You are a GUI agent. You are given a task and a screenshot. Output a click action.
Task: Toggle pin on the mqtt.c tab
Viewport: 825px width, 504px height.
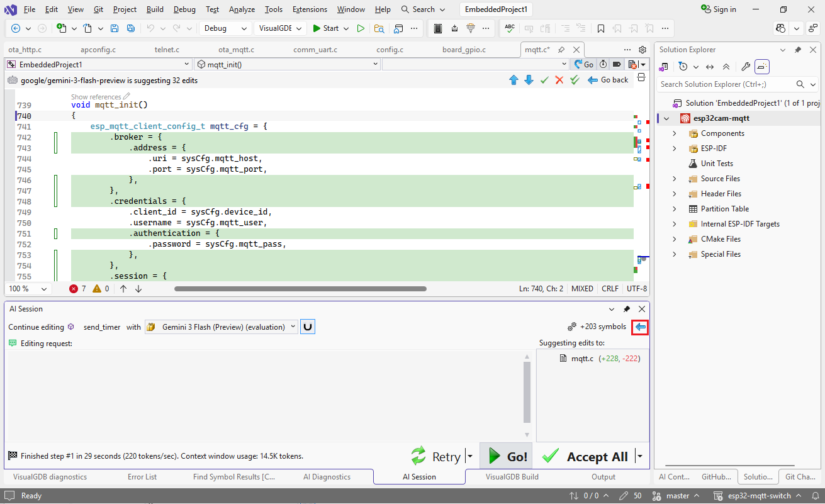[561, 50]
